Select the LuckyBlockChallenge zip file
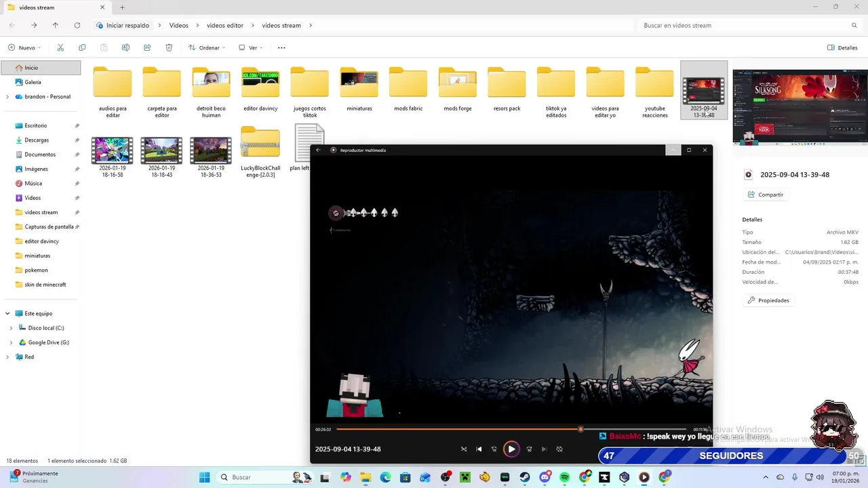Screen dimensions: 868x488 (x=260, y=152)
